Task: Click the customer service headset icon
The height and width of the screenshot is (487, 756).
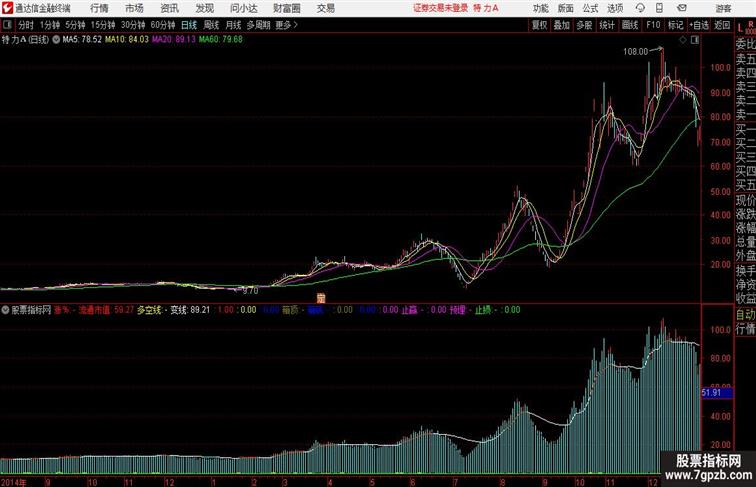Action: pyautogui.click(x=640, y=8)
